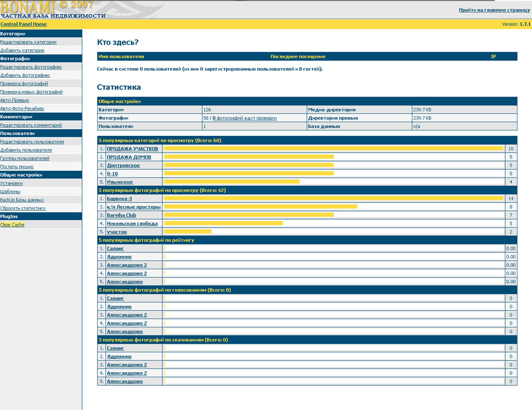Open the ПРОДАЖА УЧАСТКОВ category link
This screenshot has height=410, width=532.
pyautogui.click(x=132, y=149)
